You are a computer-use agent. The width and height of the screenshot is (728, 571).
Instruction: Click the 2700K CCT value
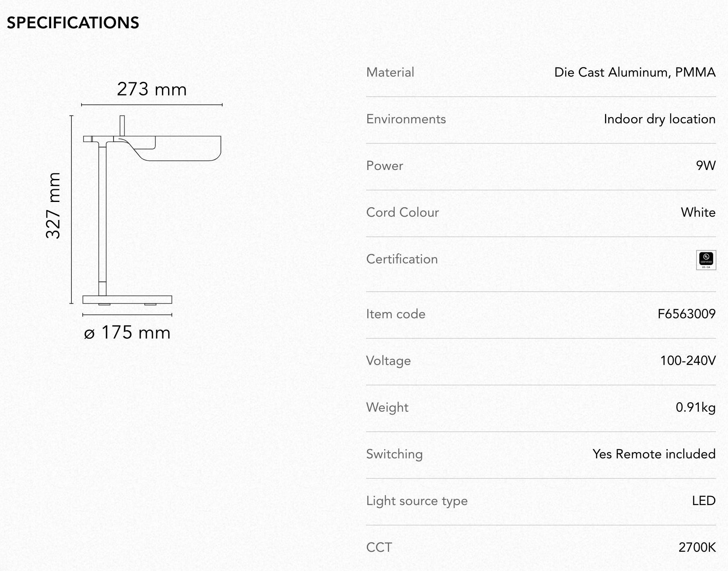tap(697, 547)
